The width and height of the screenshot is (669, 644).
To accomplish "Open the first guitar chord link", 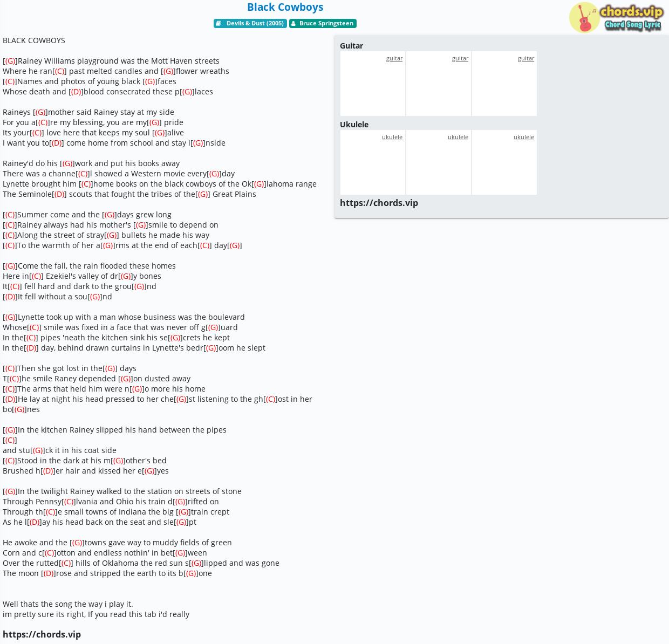I will click(394, 58).
